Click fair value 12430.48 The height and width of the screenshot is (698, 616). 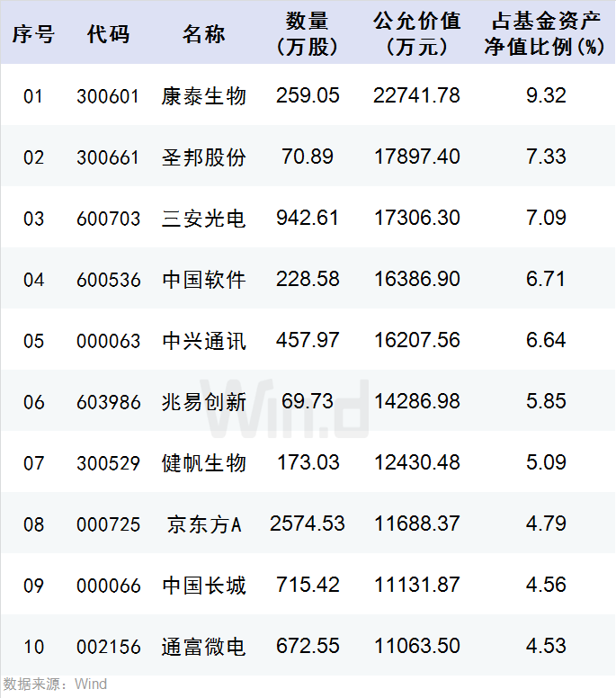416,462
